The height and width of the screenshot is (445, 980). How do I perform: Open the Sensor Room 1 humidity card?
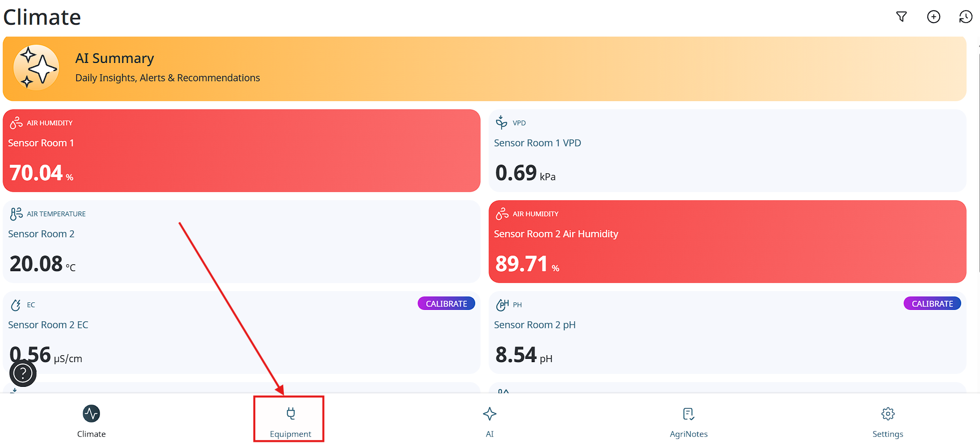pos(241,151)
